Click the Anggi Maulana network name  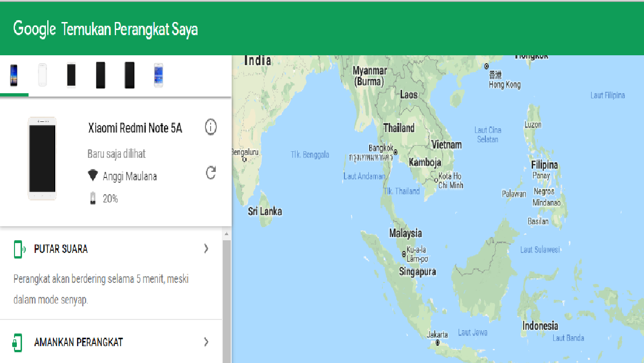click(130, 177)
